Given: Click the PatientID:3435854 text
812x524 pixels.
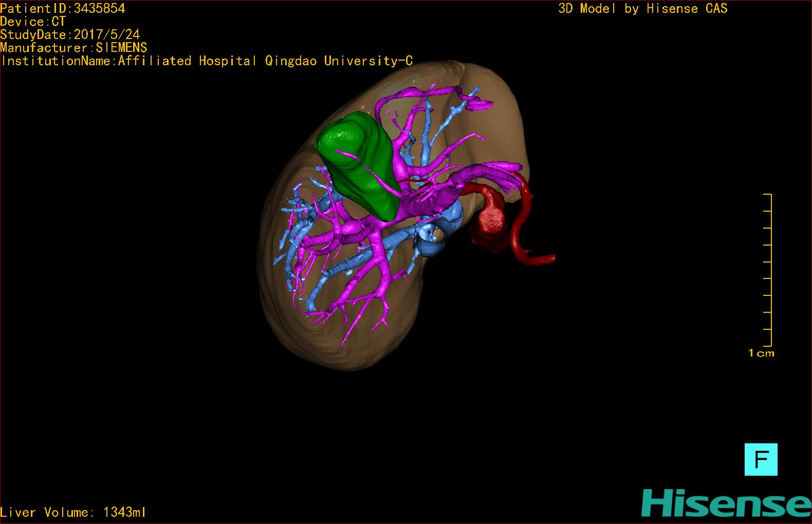Looking at the screenshot, I should pos(63,8).
